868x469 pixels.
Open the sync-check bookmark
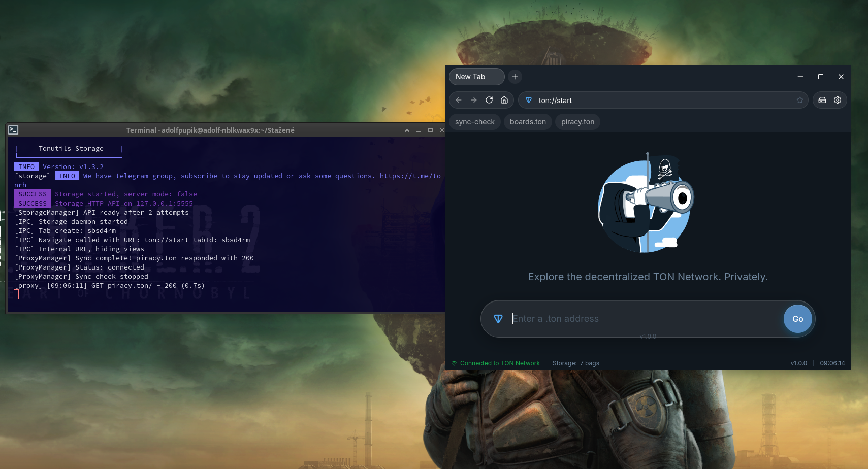[474, 122]
